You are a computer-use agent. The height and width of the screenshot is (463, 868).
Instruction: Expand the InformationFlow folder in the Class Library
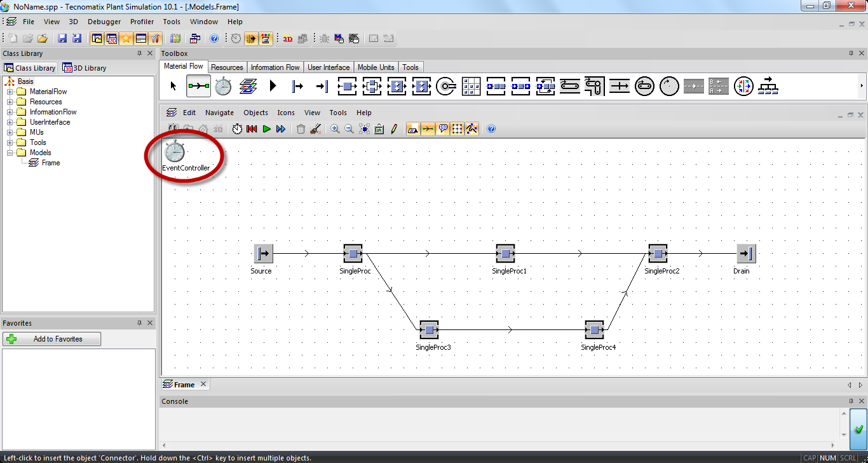coord(10,112)
